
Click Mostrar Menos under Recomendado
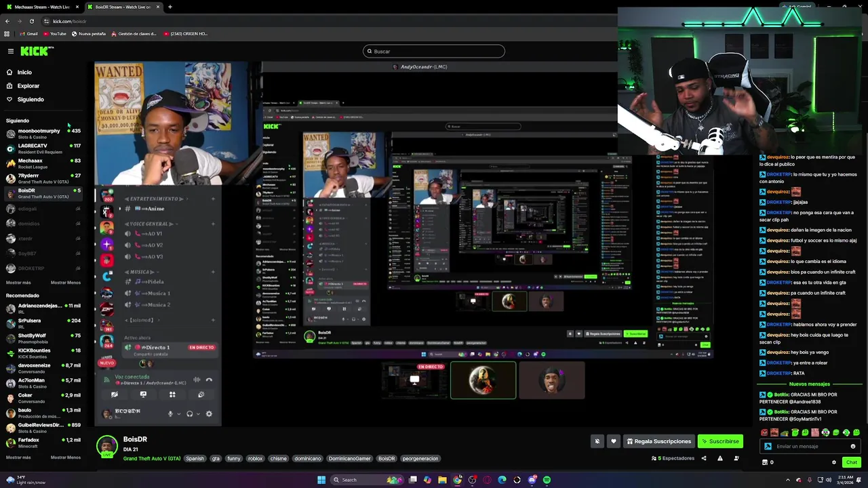coord(65,457)
